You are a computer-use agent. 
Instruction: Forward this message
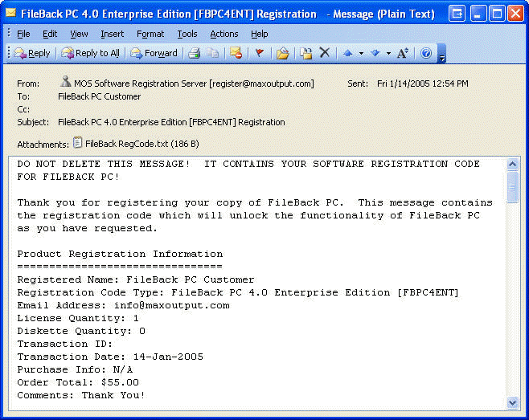point(154,53)
